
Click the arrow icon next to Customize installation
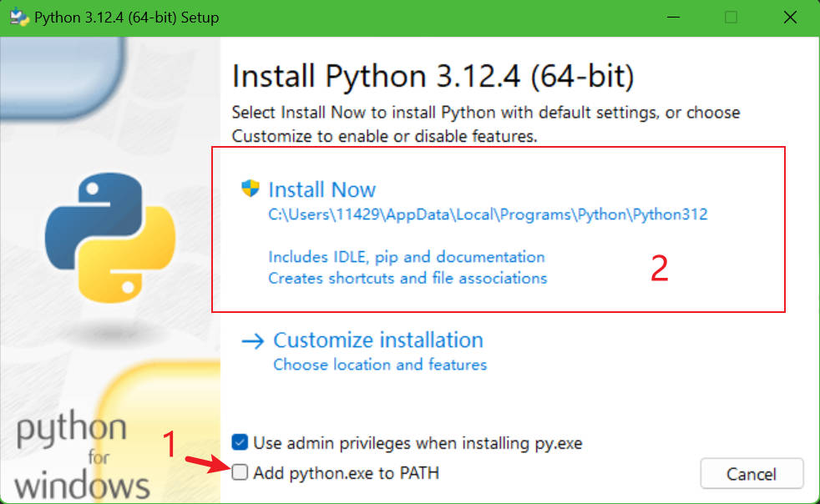pyautogui.click(x=252, y=341)
